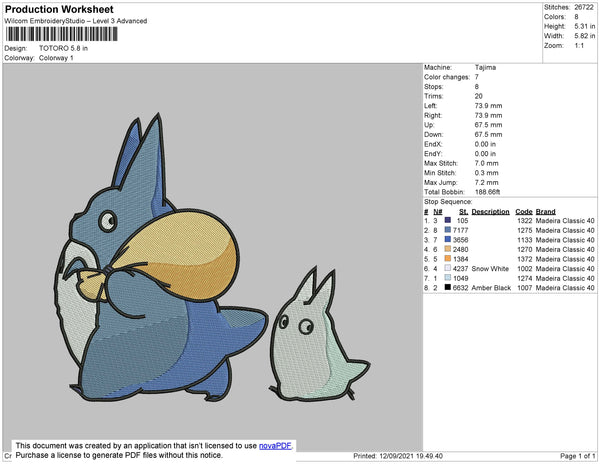Select stitch count 7177 in stop 2
This screenshot has width=600, height=464.
[460, 230]
